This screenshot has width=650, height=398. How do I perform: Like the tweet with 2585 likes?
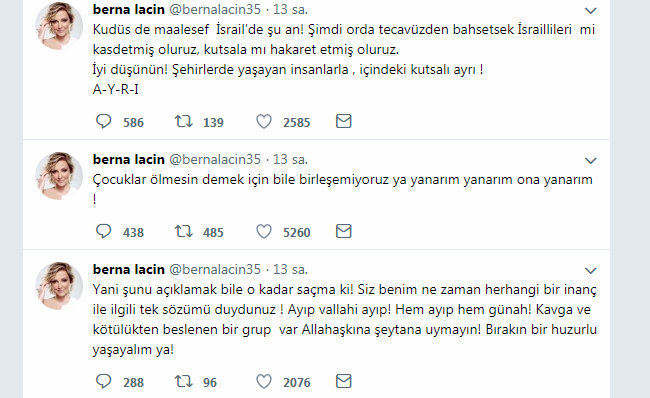click(264, 121)
